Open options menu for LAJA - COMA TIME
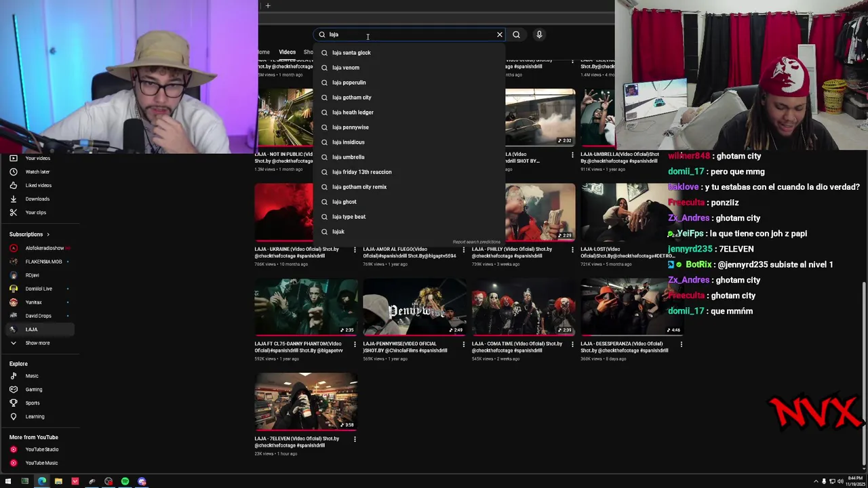 coord(572,344)
